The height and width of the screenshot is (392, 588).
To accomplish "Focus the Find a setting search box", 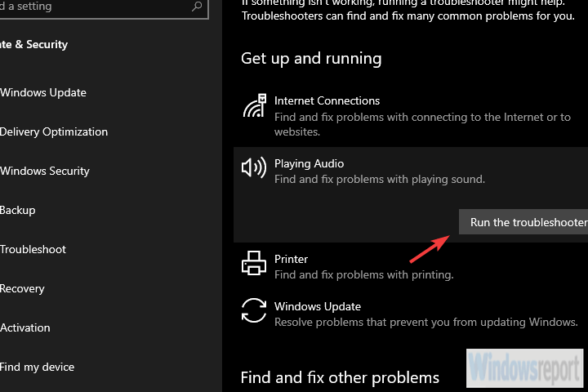I will click(x=104, y=7).
